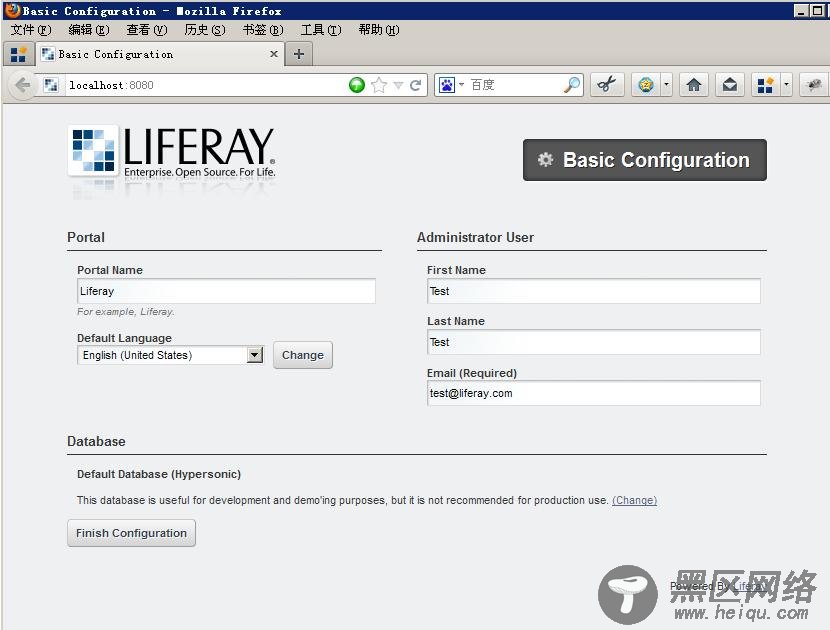Open the address history dropdown arrow
Image resolution: width=830 pixels, height=630 pixels.
398,85
